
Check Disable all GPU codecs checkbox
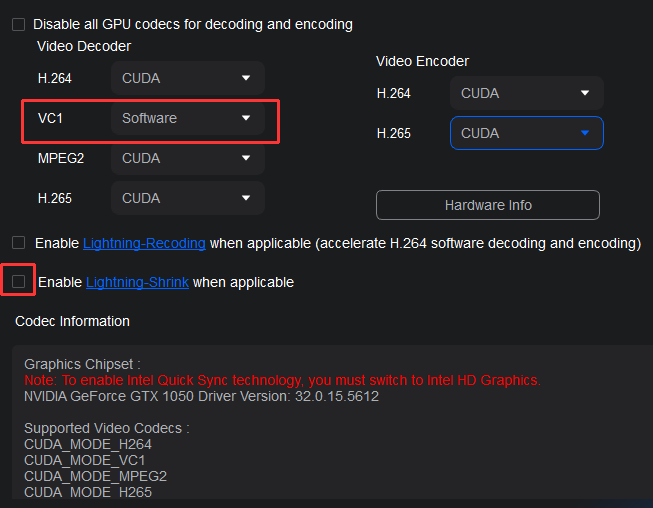tap(18, 24)
